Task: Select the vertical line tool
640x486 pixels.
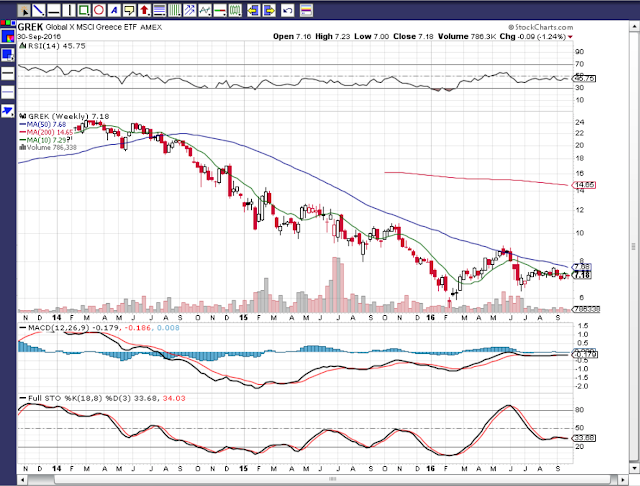Action: (69, 10)
